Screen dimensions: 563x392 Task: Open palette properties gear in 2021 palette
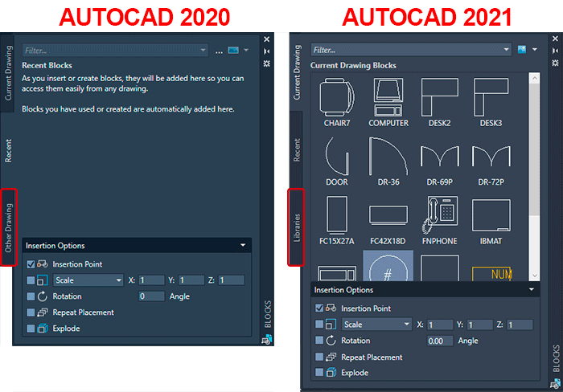coord(555,63)
